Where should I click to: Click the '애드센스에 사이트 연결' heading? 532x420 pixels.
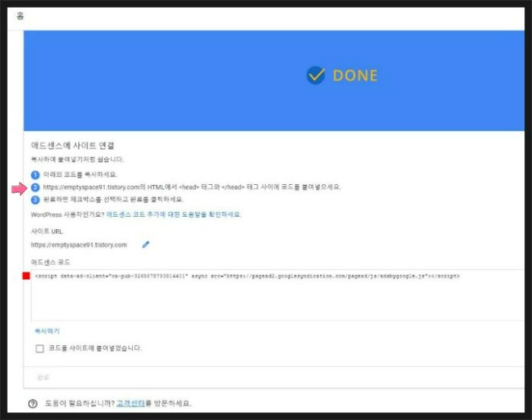coord(73,145)
